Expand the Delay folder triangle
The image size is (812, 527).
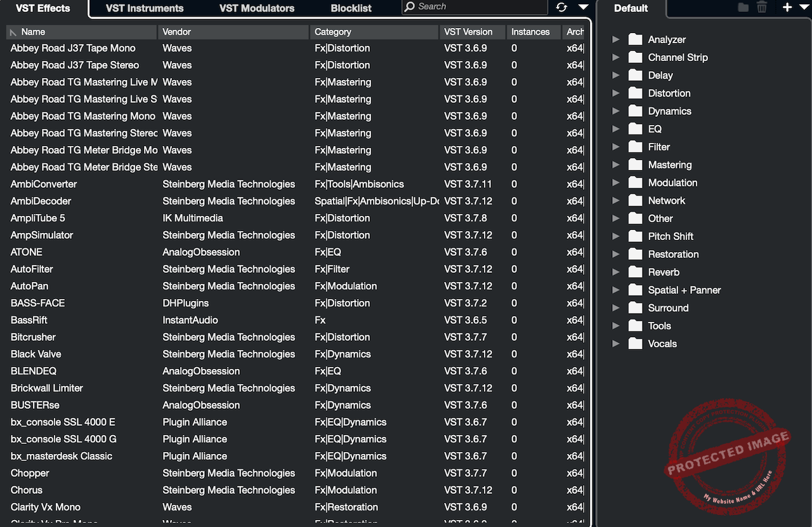[615, 75]
